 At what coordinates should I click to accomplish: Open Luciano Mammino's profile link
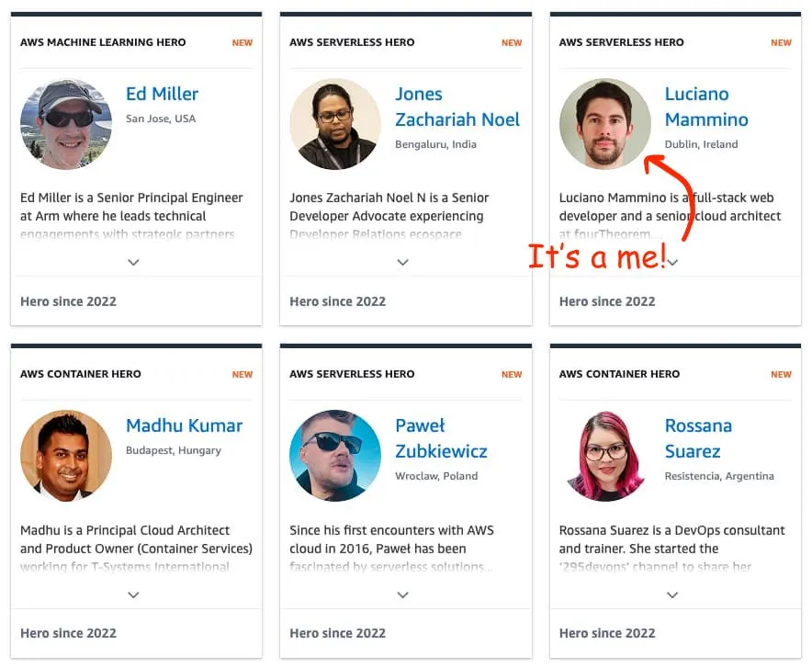[x=705, y=107]
